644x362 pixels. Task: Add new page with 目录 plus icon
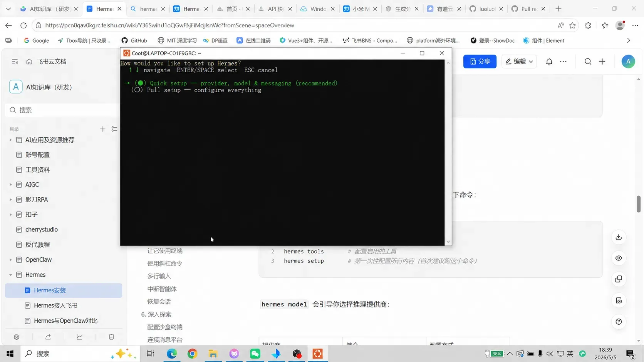[x=102, y=129]
